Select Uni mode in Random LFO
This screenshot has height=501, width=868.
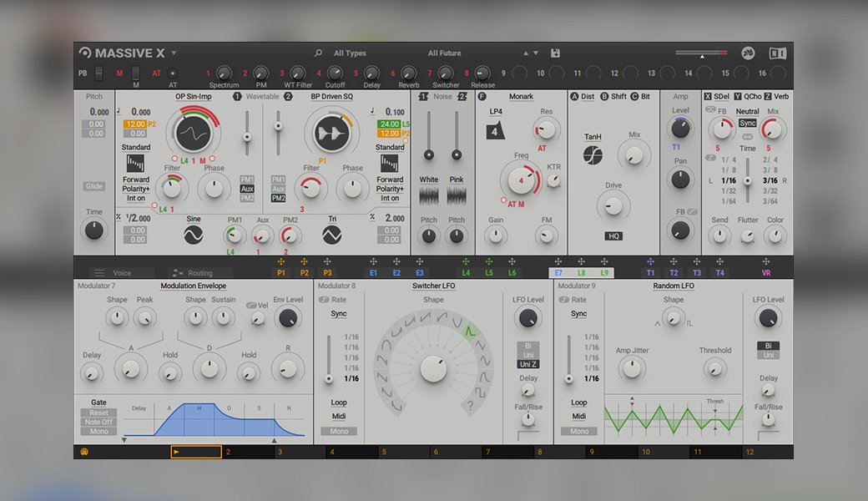tap(769, 356)
